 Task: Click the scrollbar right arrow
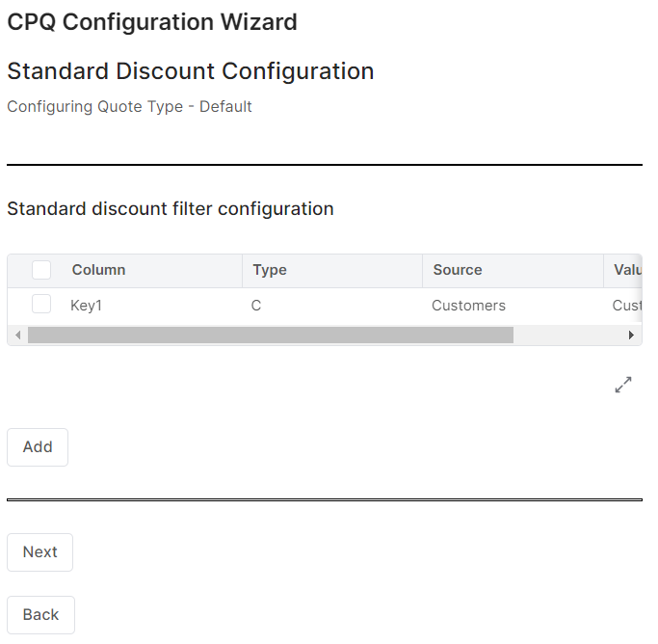[631, 335]
